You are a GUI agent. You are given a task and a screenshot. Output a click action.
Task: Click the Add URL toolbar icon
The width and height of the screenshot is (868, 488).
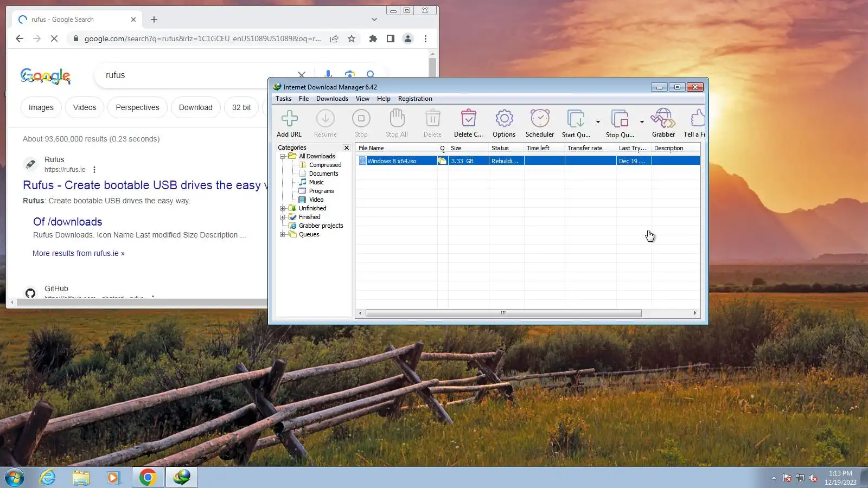click(289, 119)
